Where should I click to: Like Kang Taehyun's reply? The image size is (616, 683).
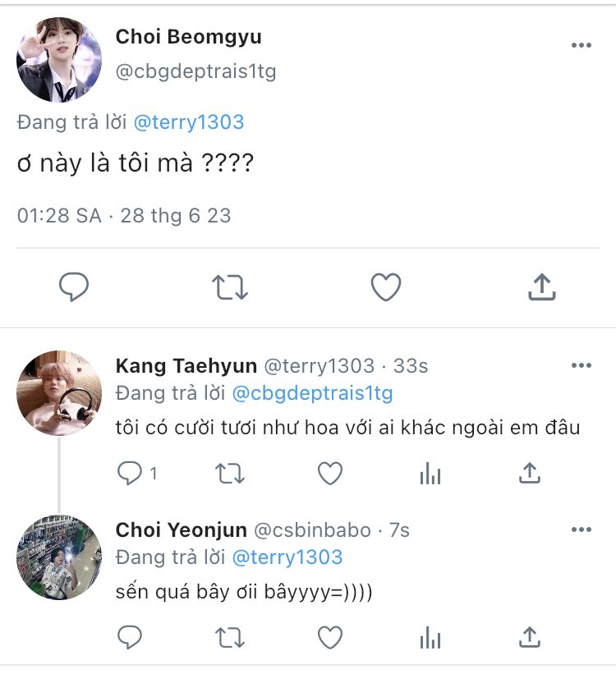tap(330, 473)
